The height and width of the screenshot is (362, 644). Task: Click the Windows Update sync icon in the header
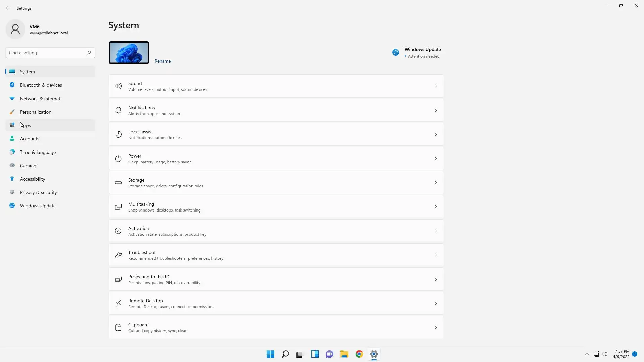tap(396, 52)
